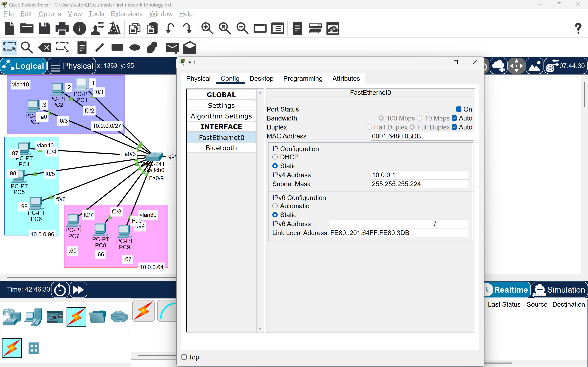Select Half Duplex mode

(369, 127)
